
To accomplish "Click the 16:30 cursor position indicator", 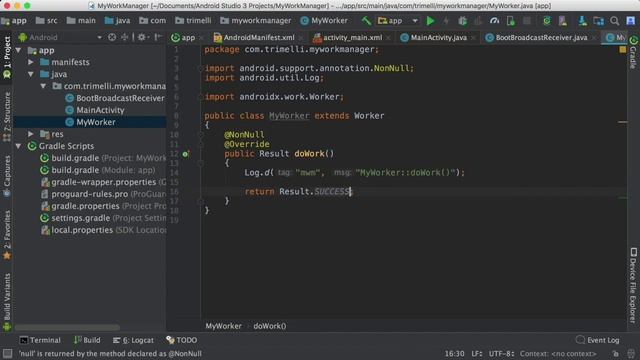I will pos(454,353).
